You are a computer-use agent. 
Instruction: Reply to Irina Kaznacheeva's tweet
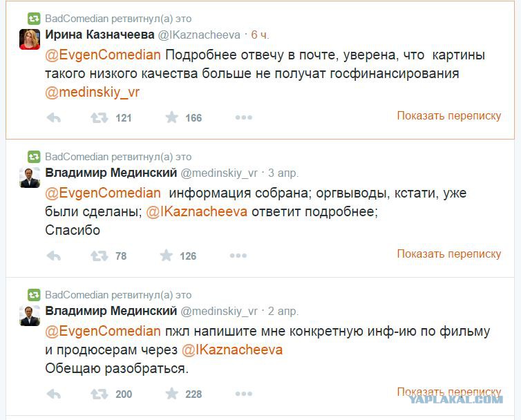click(53, 117)
